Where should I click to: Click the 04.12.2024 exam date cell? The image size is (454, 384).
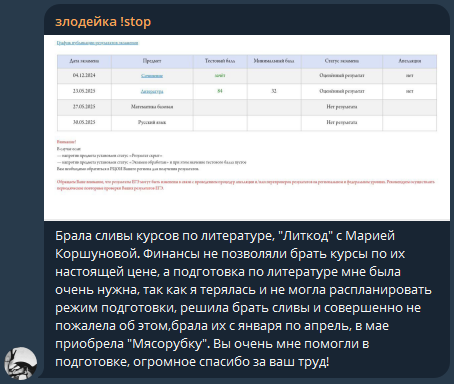[84, 75]
